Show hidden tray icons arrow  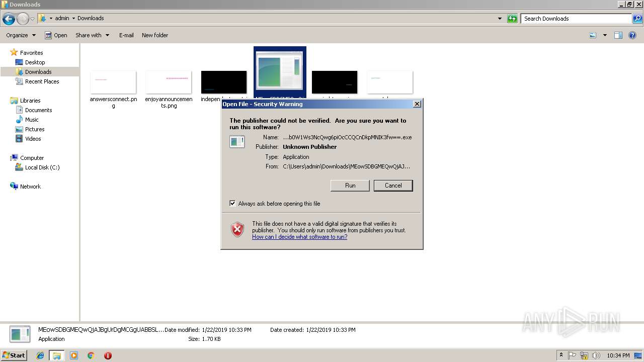pyautogui.click(x=561, y=355)
